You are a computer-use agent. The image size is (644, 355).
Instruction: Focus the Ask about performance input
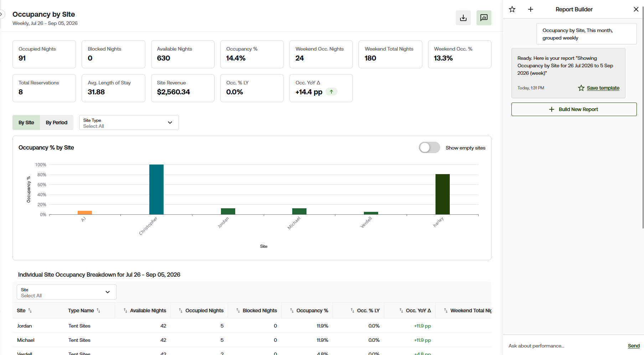[x=565, y=346]
